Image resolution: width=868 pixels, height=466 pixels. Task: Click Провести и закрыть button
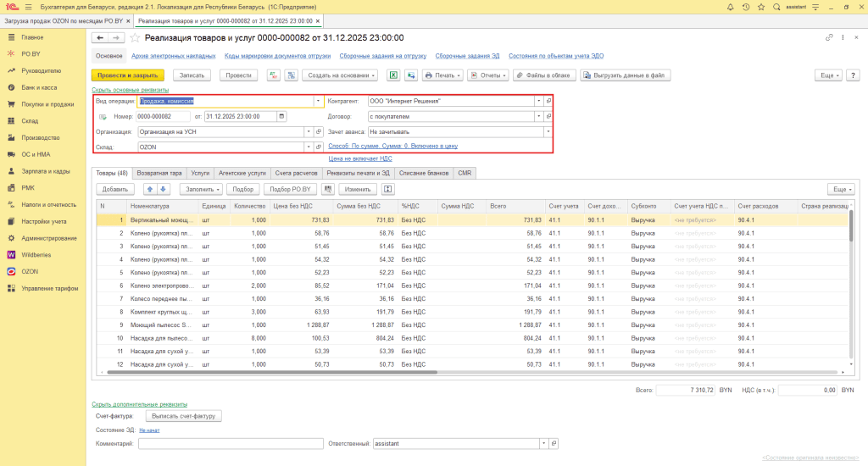point(128,75)
